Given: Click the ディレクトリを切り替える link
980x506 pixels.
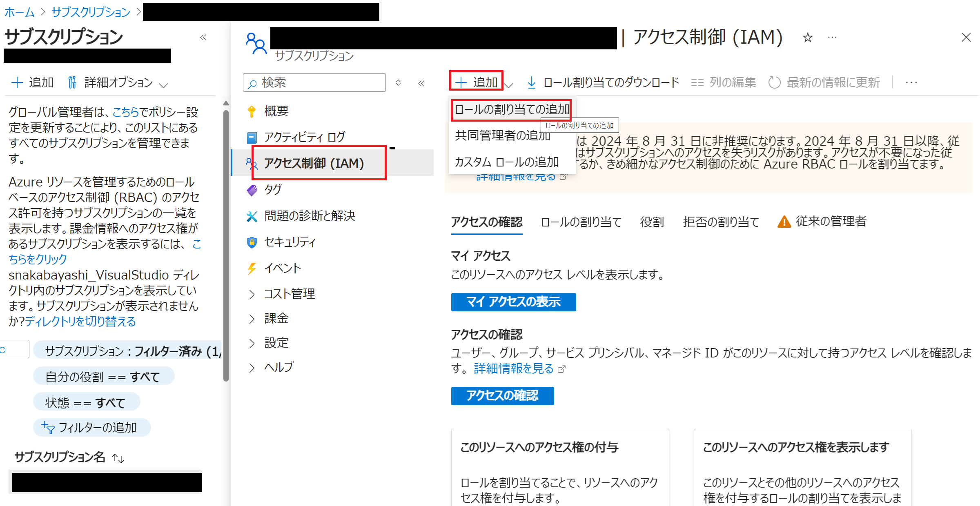Looking at the screenshot, I should pos(80,322).
